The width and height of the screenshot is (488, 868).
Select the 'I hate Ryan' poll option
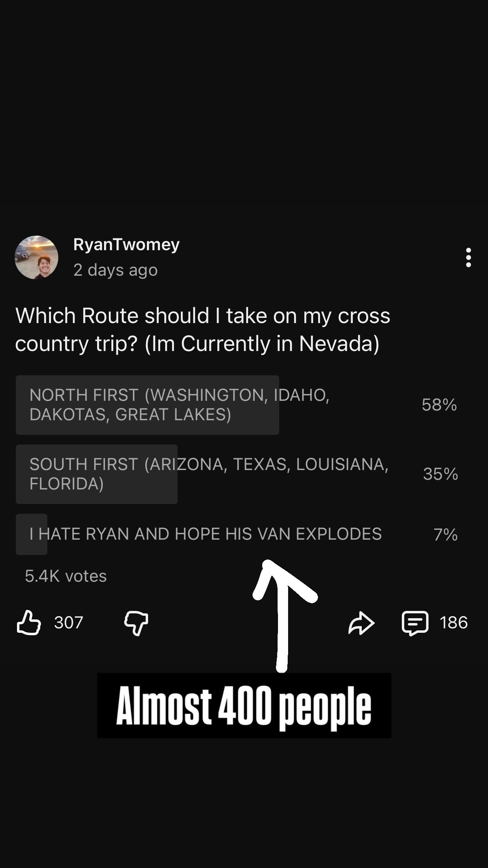(205, 534)
